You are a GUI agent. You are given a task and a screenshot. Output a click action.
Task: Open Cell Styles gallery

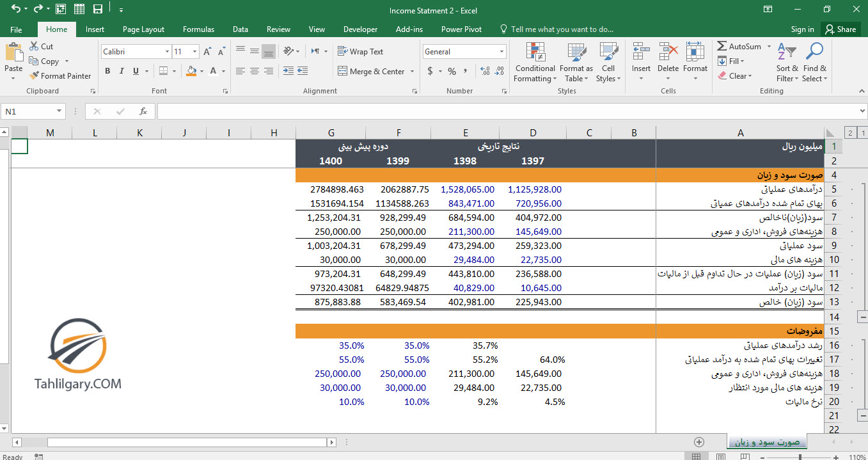608,63
